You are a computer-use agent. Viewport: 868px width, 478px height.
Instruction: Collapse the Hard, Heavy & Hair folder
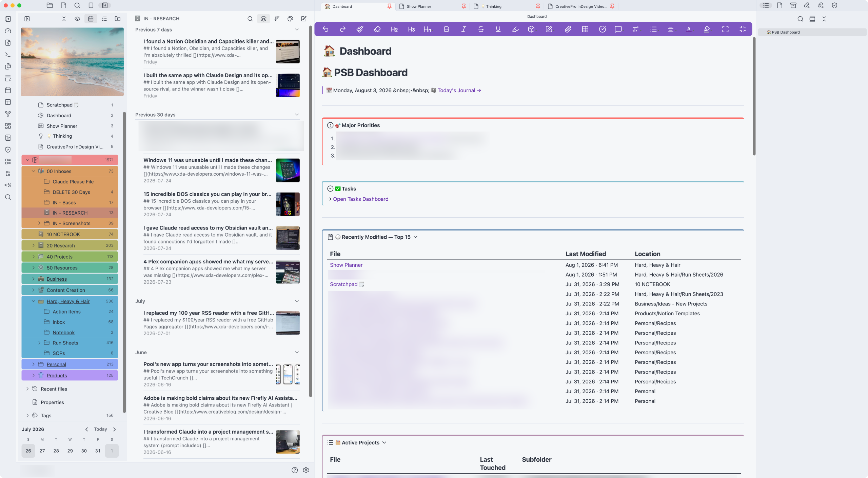33,301
